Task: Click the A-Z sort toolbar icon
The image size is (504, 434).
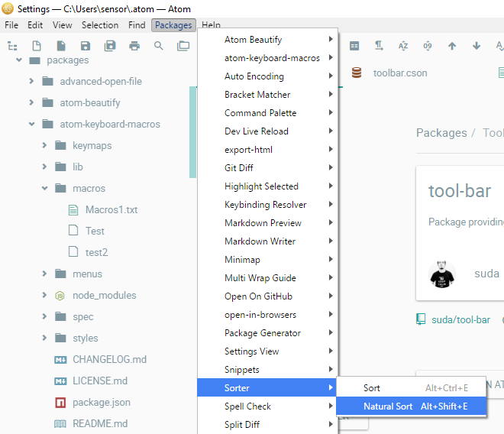Action: pyautogui.click(x=403, y=46)
